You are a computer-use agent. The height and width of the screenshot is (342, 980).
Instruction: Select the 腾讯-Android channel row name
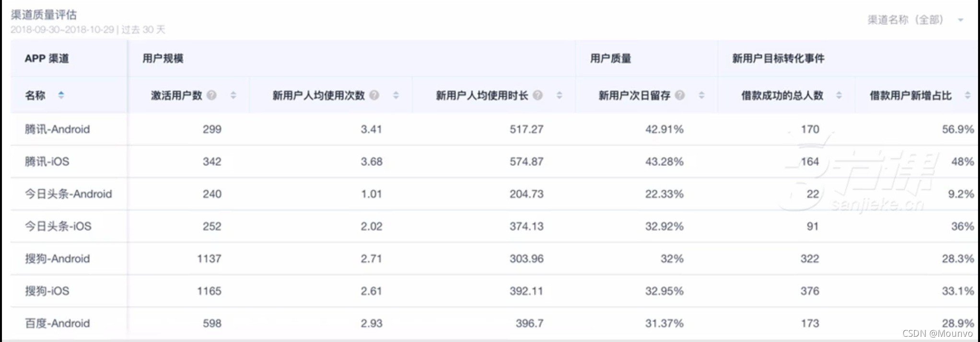click(57, 129)
